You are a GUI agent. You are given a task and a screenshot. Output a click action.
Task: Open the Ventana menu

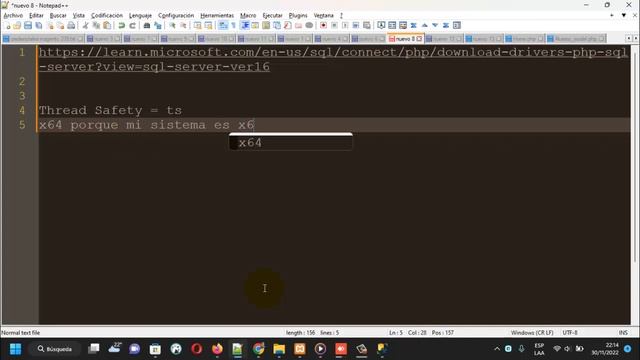tap(324, 16)
